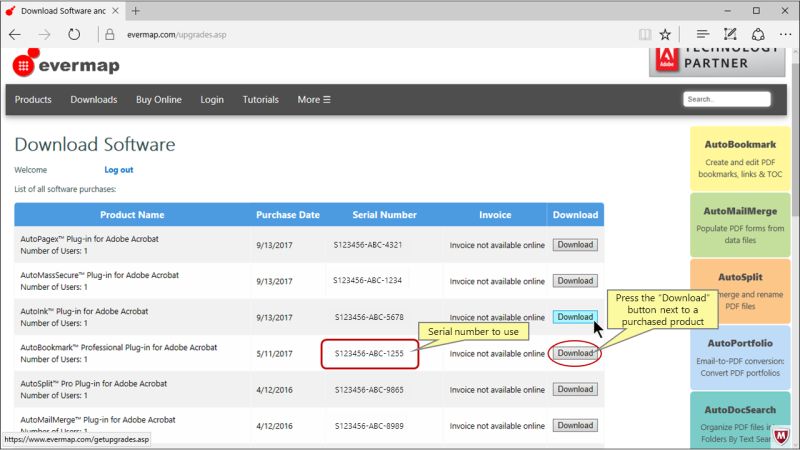This screenshot has height=450, width=800.
Task: Download the AutoMassSecure plug-in
Action: click(x=575, y=281)
